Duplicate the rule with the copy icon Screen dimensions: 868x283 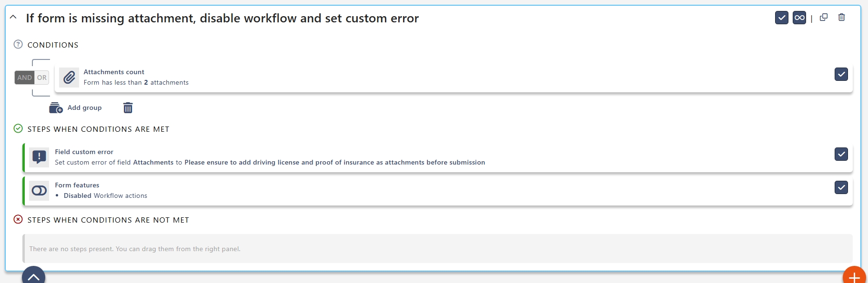[824, 18]
